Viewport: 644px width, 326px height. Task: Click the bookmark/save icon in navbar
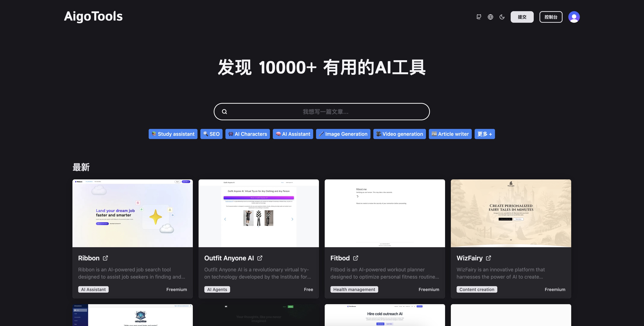click(x=479, y=17)
